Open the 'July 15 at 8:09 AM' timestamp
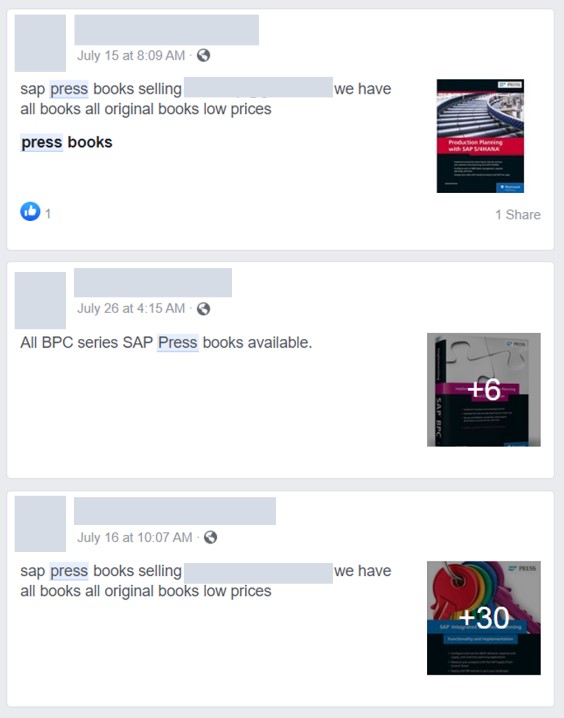The width and height of the screenshot is (564, 718). coord(131,55)
